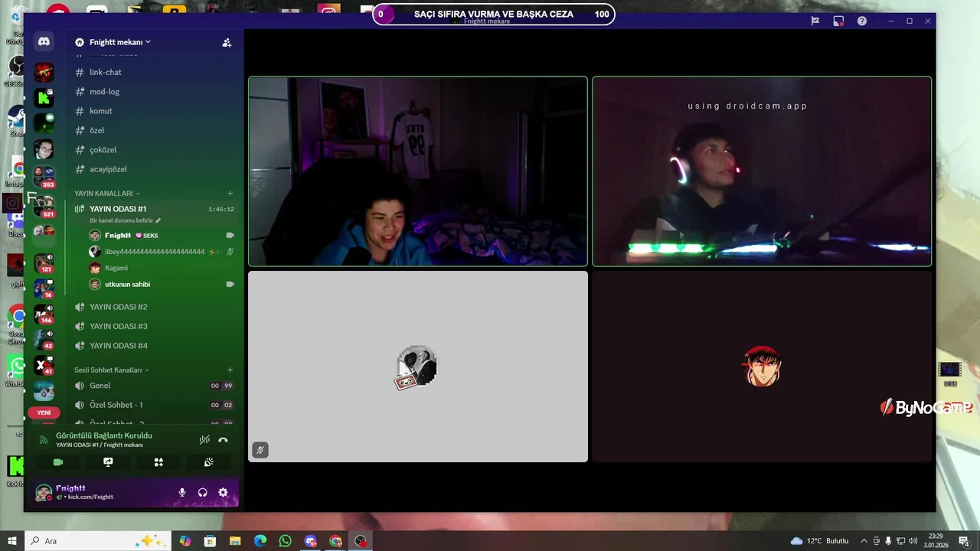Image resolution: width=980 pixels, height=551 pixels.
Task: Open File Explorer from the taskbar
Action: [x=235, y=541]
